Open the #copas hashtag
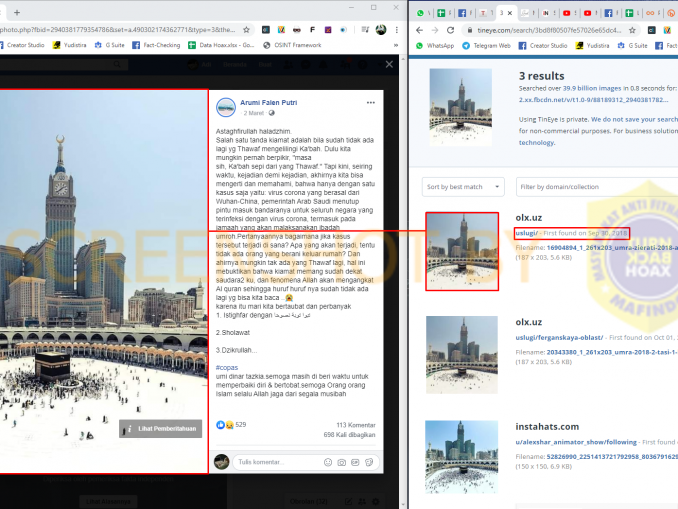 pos(227,367)
